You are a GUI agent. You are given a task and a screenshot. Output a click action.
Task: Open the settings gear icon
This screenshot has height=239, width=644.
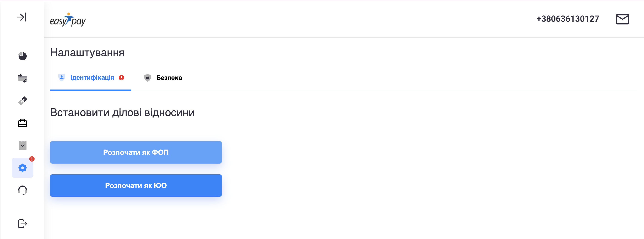pyautogui.click(x=23, y=168)
